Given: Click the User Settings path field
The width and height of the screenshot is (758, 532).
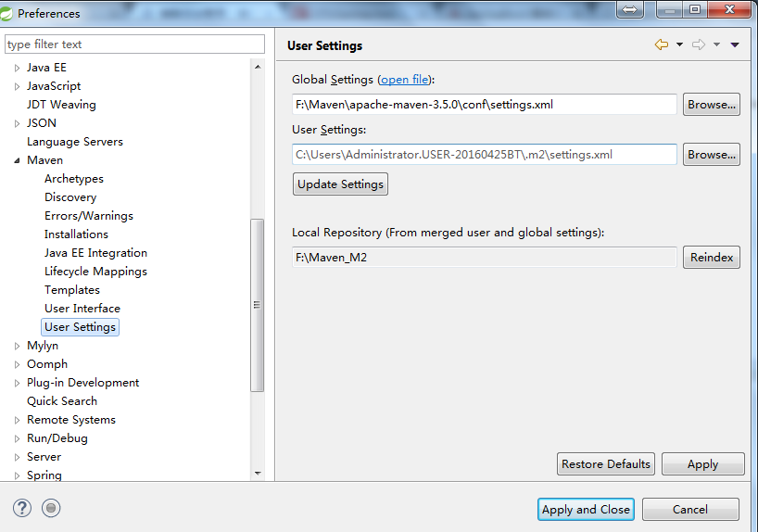Looking at the screenshot, I should point(485,155).
